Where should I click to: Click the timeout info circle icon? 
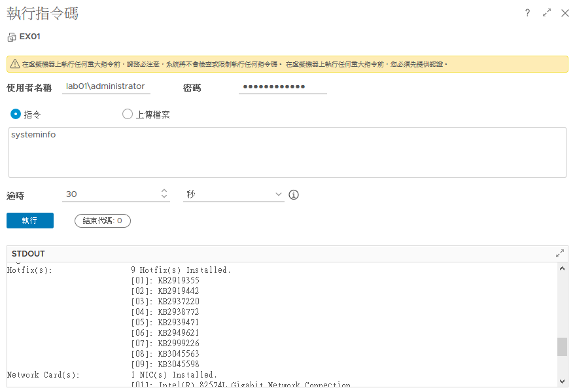(x=294, y=194)
